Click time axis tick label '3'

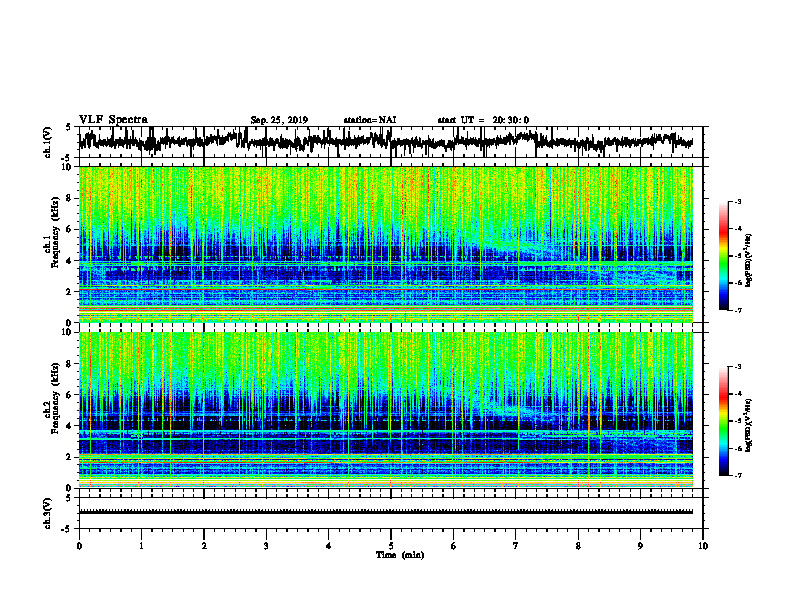point(266,546)
